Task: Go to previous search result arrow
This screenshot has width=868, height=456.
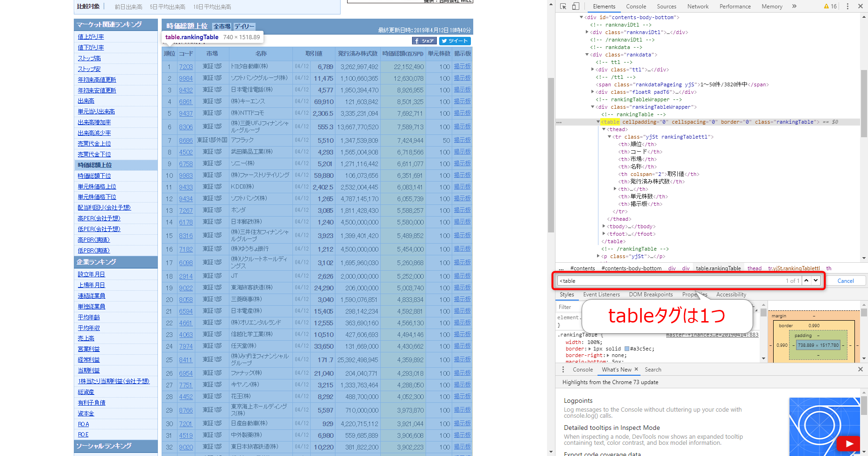Action: pyautogui.click(x=806, y=281)
